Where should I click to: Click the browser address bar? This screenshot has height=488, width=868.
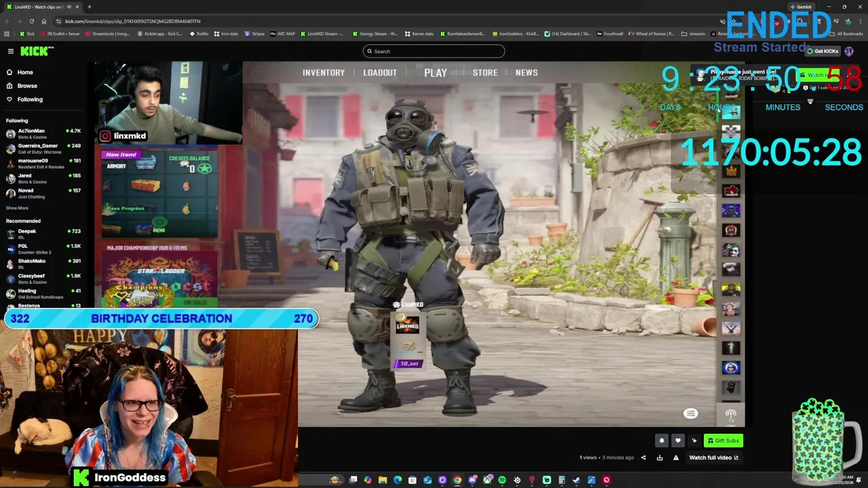(x=380, y=21)
